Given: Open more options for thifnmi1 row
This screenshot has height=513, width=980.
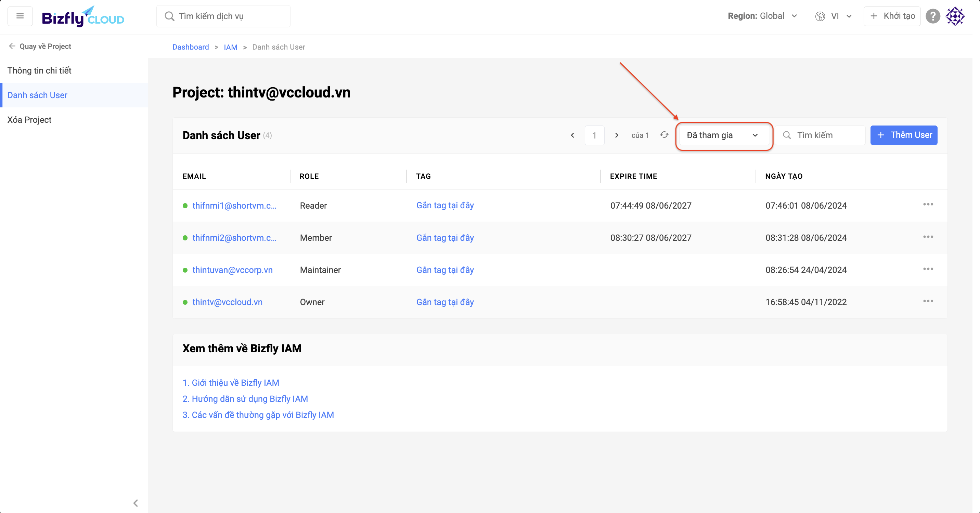Looking at the screenshot, I should (x=928, y=205).
